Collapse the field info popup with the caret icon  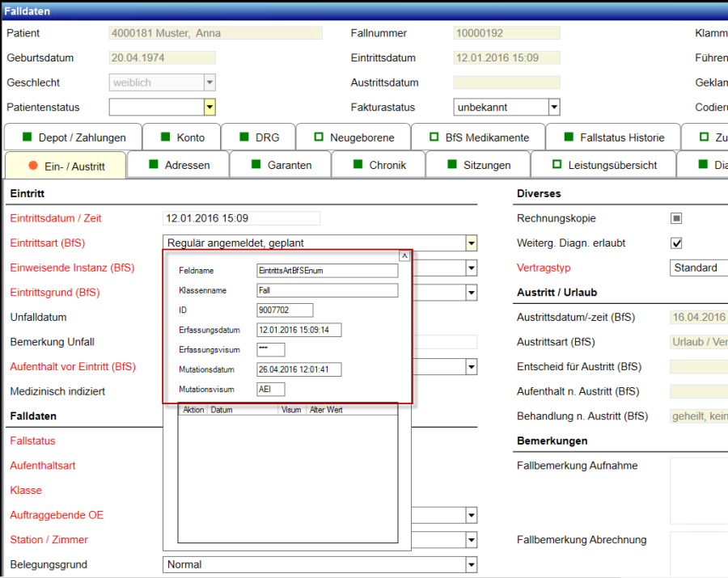pos(404,255)
